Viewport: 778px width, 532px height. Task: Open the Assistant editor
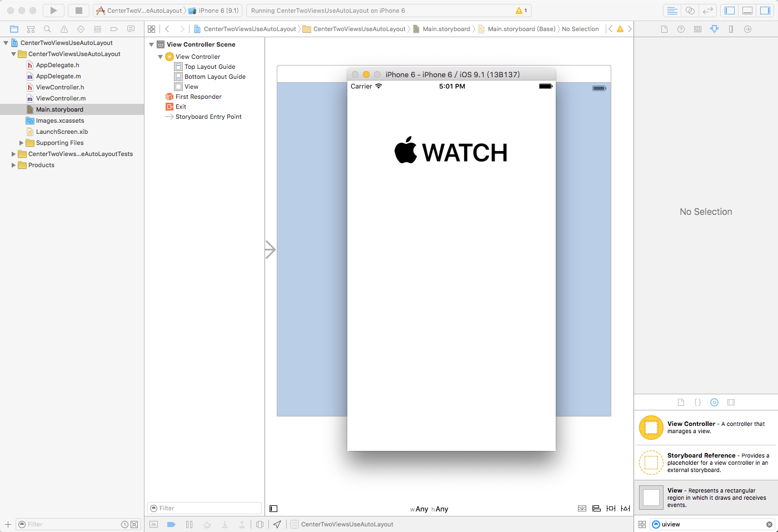690,11
